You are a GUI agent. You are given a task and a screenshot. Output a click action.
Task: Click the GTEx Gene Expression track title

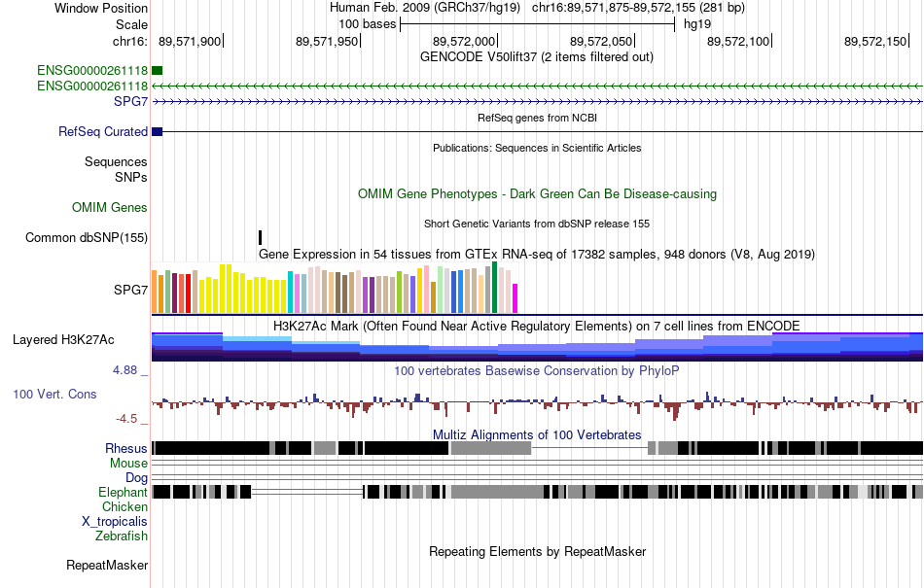(x=537, y=255)
